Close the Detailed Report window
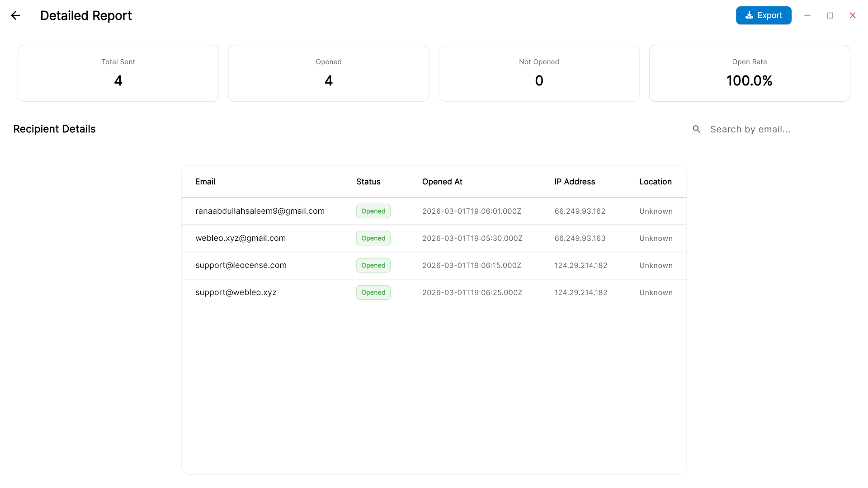 [x=853, y=15]
